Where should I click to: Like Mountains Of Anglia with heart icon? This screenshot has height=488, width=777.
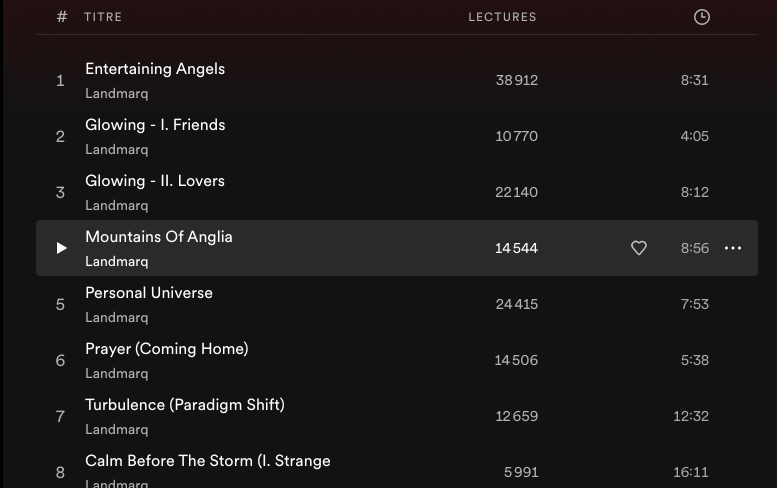point(639,248)
